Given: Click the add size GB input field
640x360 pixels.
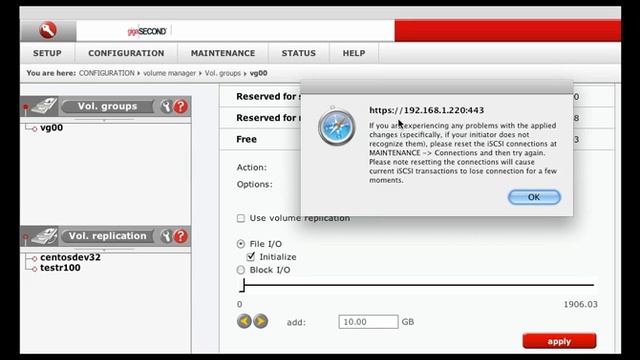Looking at the screenshot, I should point(368,322).
